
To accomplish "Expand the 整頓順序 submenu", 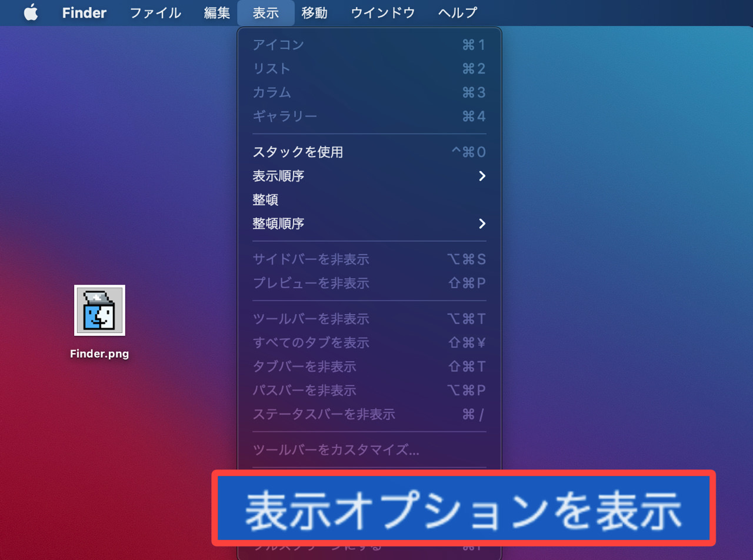I will [x=369, y=224].
